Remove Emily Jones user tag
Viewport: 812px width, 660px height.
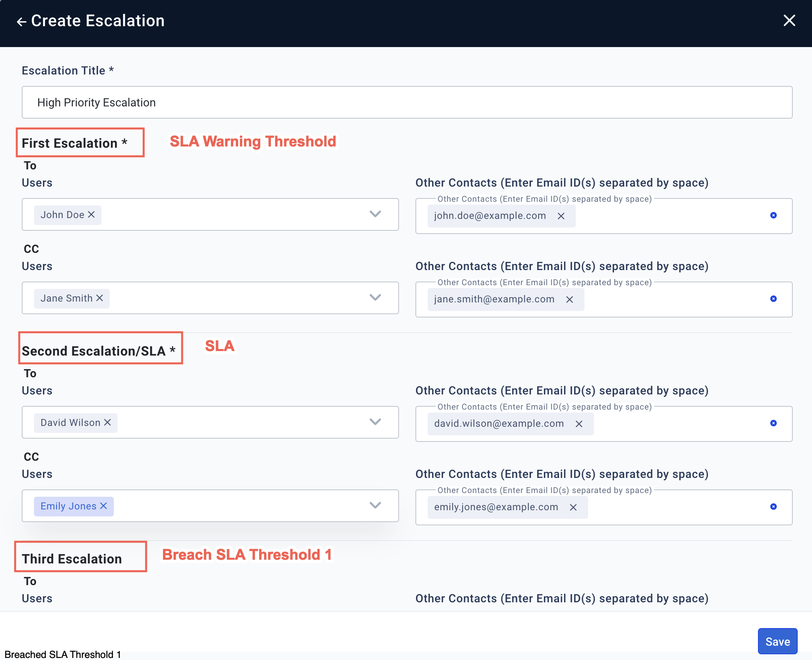(x=104, y=506)
